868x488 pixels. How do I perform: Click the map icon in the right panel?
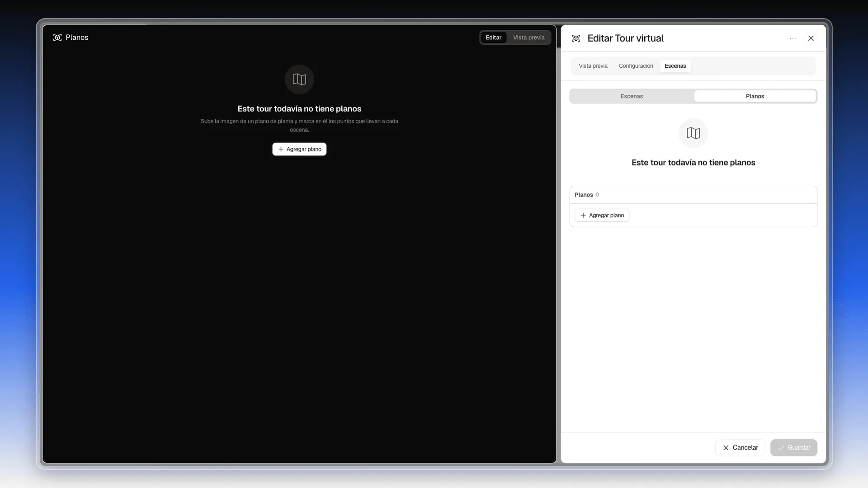pos(693,133)
